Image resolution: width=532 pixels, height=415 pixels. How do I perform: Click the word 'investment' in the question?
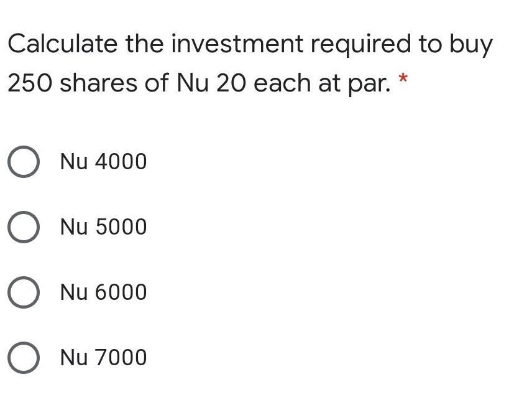point(237,44)
